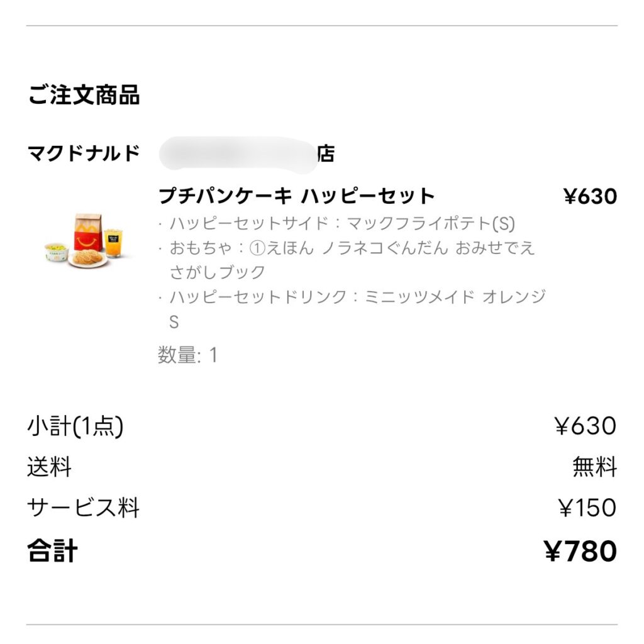Screen dimensions: 644x644
Task: Click the マクドナルド store name label
Action: tap(84, 153)
